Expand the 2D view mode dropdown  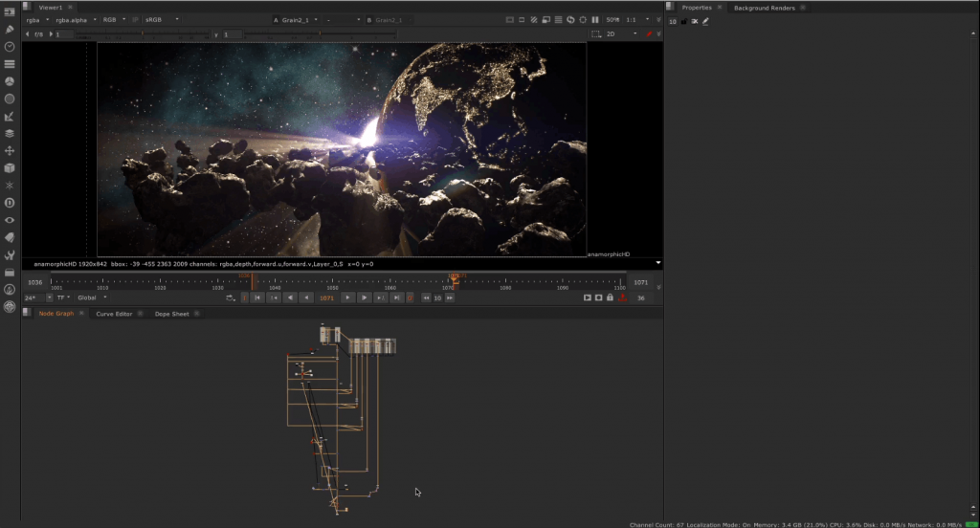click(622, 34)
